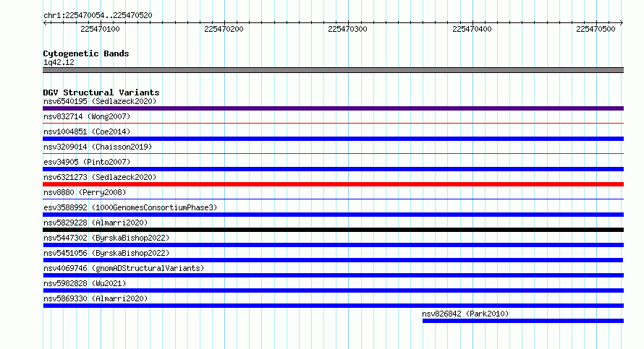Click the Cytogenetic Bands track title
This screenshot has width=644, height=349.
pos(86,53)
